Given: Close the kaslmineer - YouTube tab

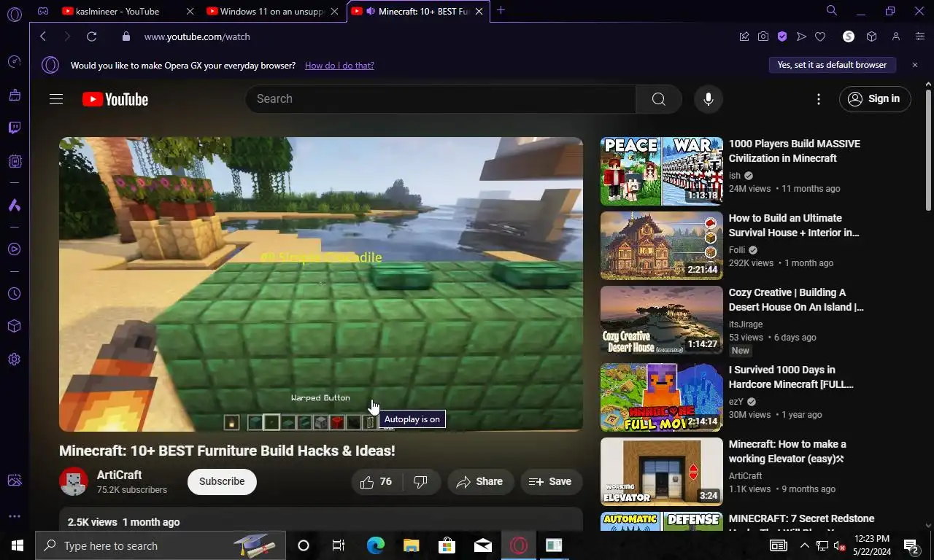Looking at the screenshot, I should pos(190,12).
